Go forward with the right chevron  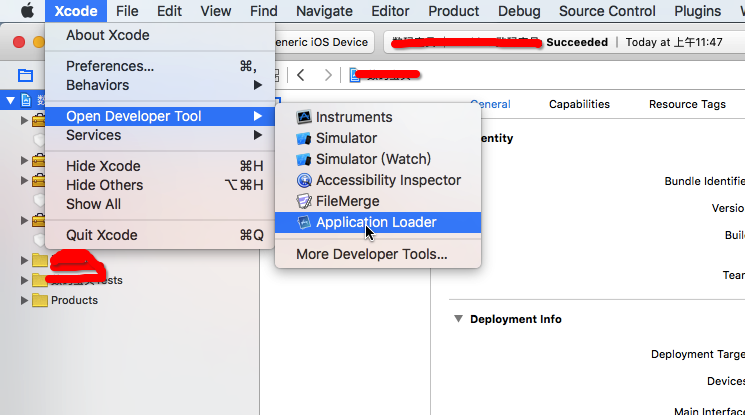(328, 75)
